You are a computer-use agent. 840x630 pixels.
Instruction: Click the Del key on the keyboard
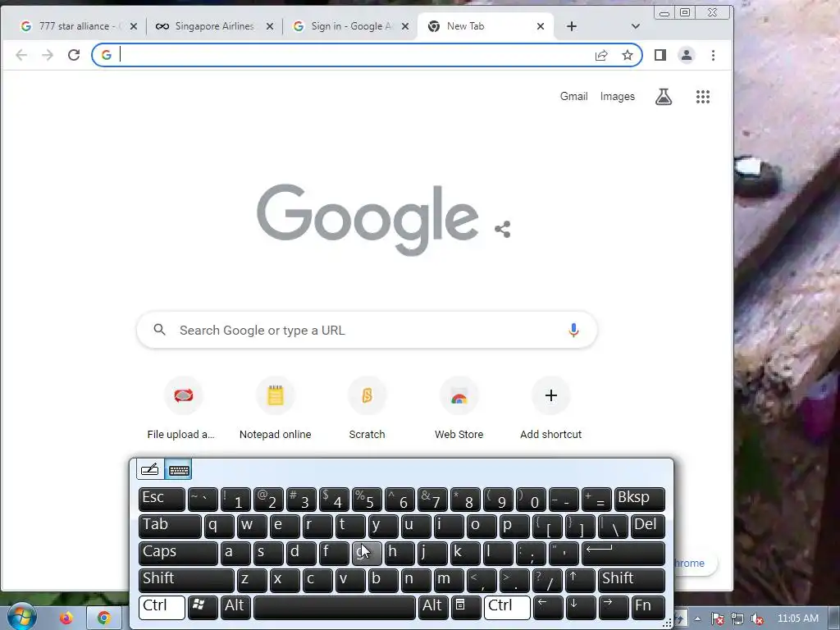pos(648,526)
